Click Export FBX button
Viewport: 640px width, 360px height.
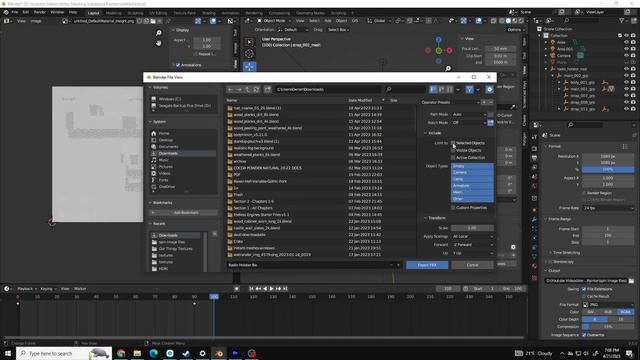pos(427,265)
